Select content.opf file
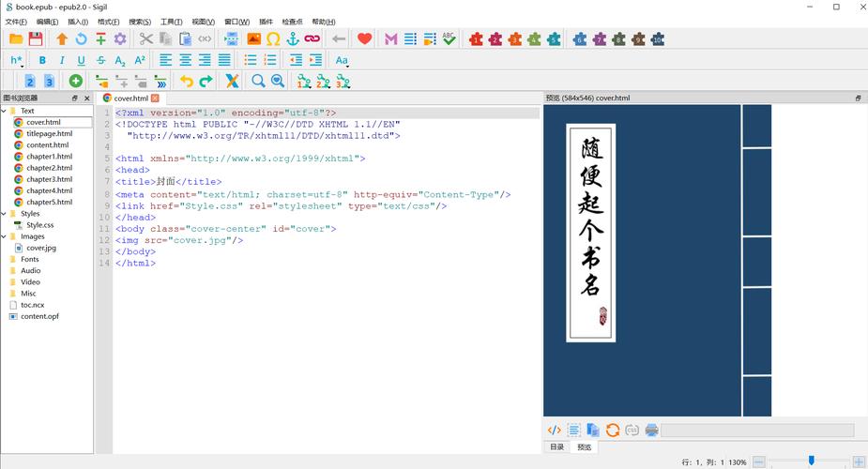Viewport: 868px width, 469px height. pyautogui.click(x=39, y=316)
